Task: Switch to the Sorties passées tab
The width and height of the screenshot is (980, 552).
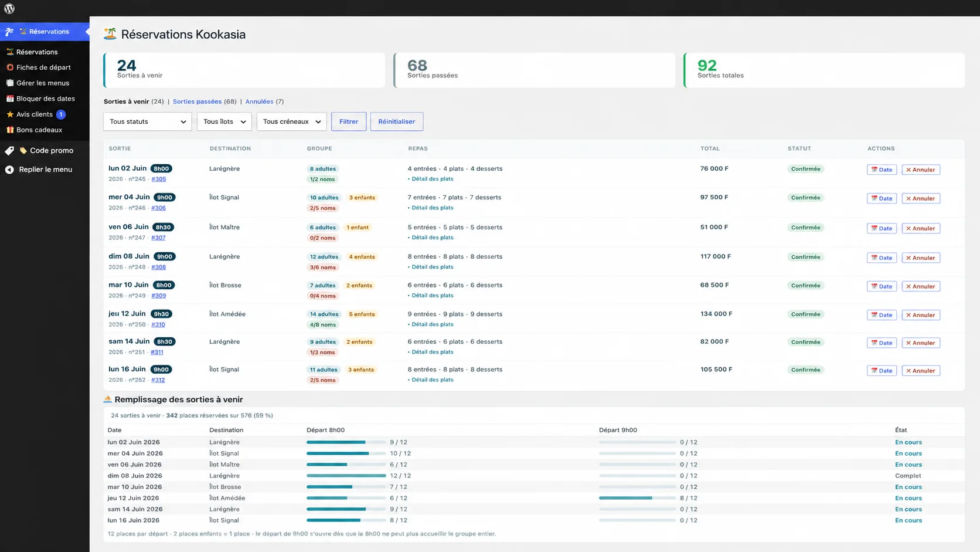Action: click(197, 101)
